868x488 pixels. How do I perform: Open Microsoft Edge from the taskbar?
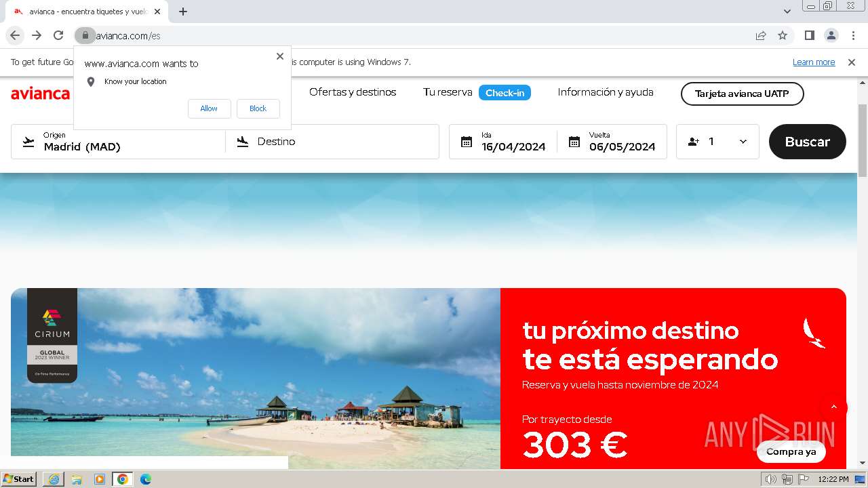[x=146, y=479]
